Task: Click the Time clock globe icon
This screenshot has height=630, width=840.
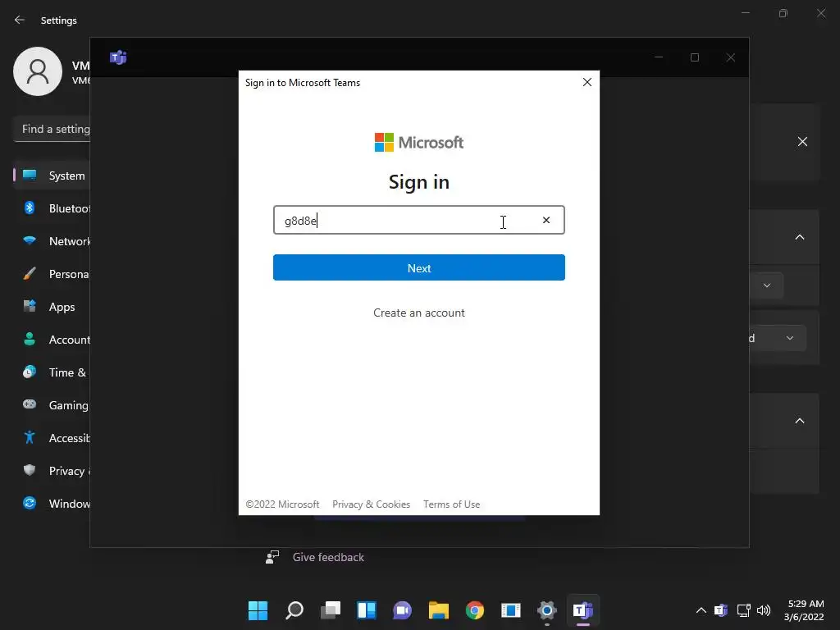Action: tap(30, 372)
